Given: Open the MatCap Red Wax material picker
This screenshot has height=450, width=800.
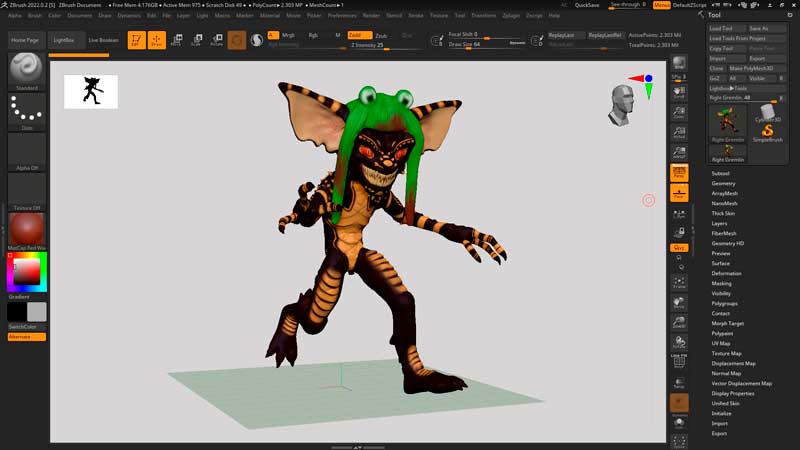Looking at the screenshot, I should coord(27,232).
